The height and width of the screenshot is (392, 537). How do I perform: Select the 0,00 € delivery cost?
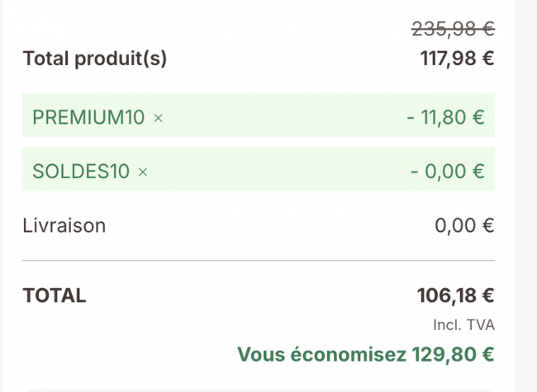tap(464, 226)
